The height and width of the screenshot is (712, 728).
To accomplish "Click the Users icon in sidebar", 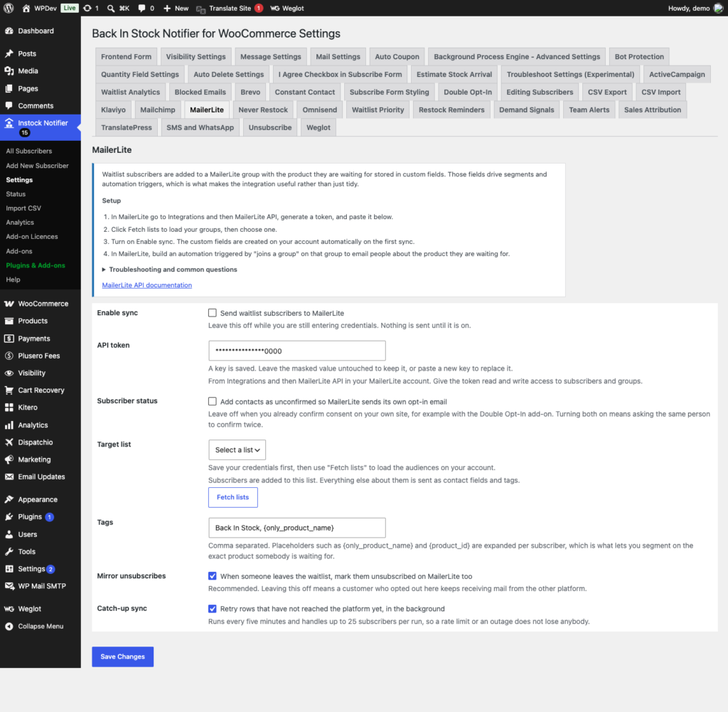I will (9, 534).
